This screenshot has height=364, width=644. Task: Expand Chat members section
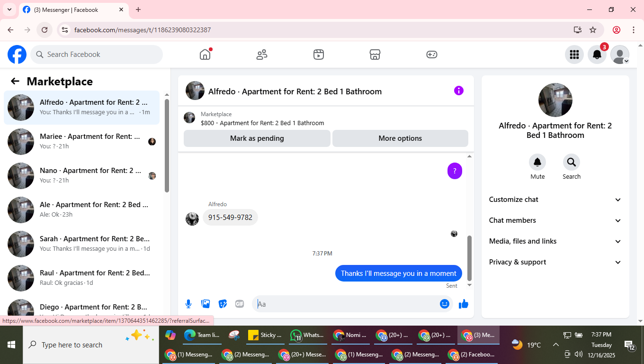coord(555,220)
